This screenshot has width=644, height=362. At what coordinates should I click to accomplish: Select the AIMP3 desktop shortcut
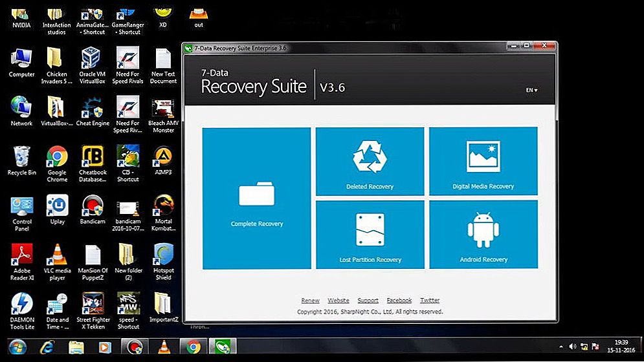[x=163, y=160]
